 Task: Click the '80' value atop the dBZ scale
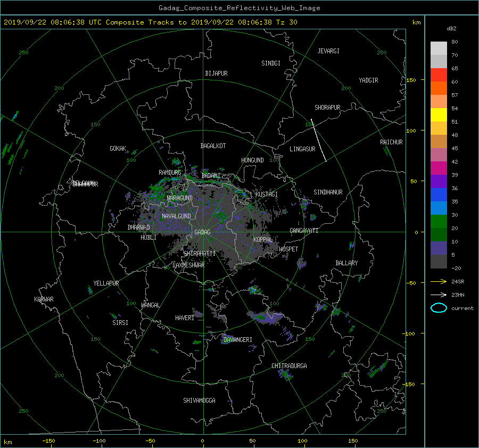pos(455,42)
